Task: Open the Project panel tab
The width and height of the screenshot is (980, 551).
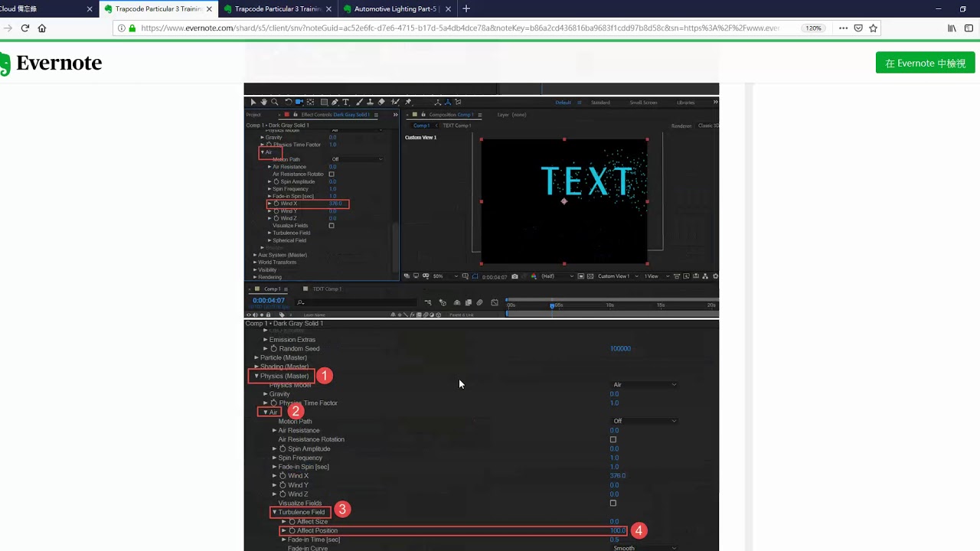Action: [x=253, y=115]
